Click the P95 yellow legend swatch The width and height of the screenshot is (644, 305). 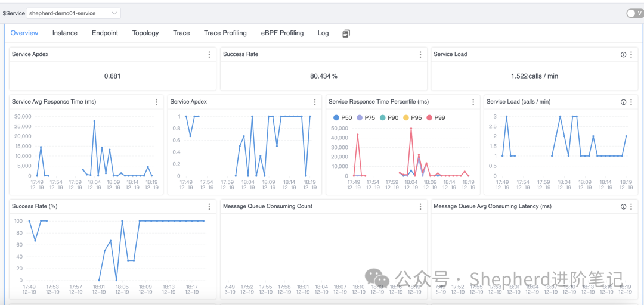pyautogui.click(x=407, y=118)
